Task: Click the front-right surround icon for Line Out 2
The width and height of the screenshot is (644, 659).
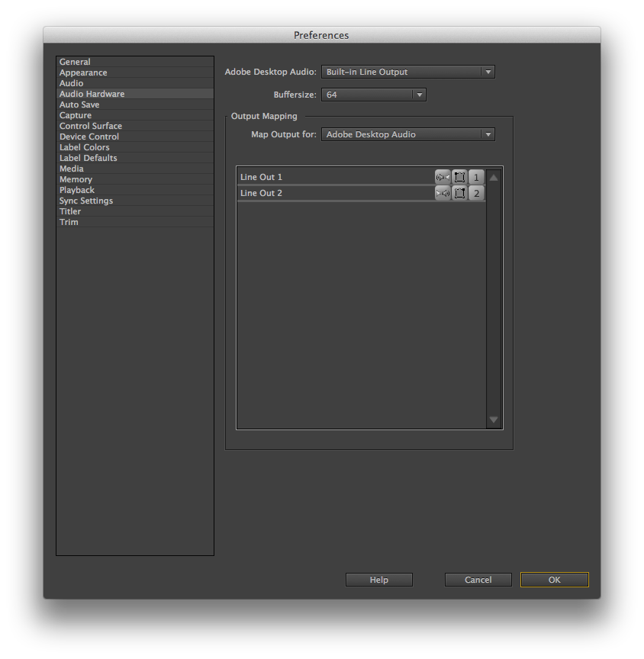Action: tap(459, 193)
